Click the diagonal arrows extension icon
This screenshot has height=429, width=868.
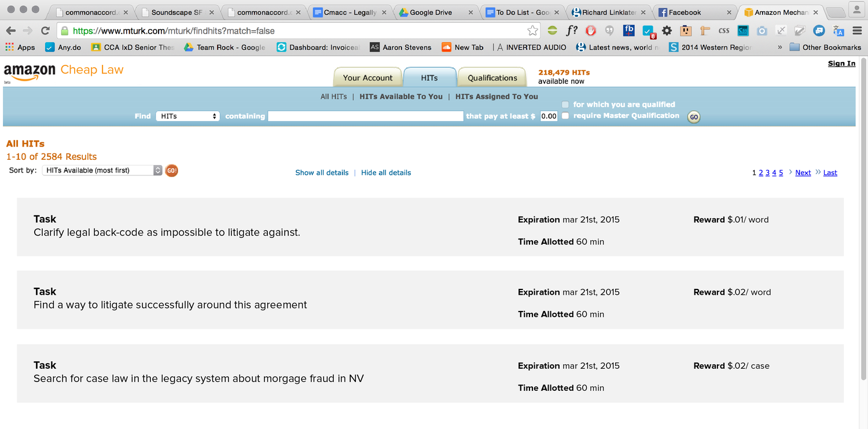click(x=781, y=31)
